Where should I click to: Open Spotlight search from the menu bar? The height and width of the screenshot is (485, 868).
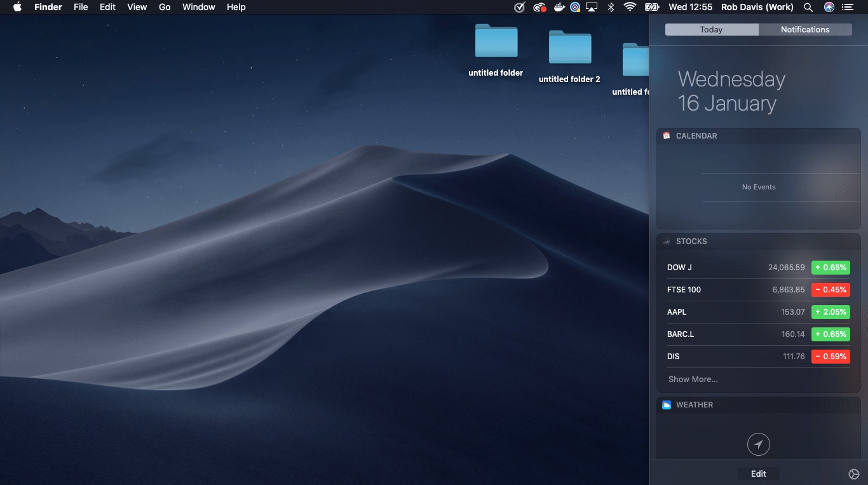pos(808,7)
